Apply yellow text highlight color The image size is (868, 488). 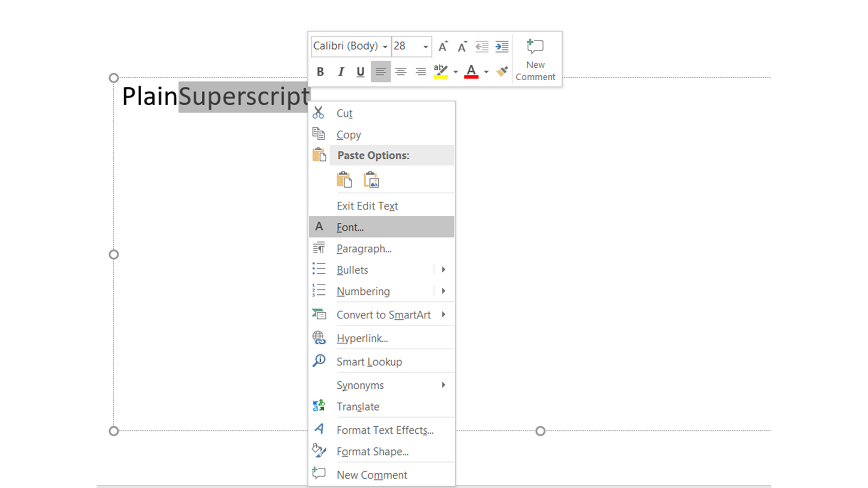tap(441, 71)
